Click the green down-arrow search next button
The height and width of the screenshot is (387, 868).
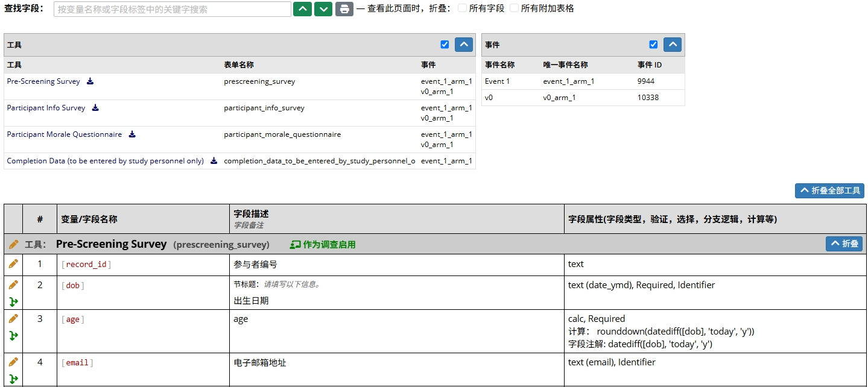[323, 9]
